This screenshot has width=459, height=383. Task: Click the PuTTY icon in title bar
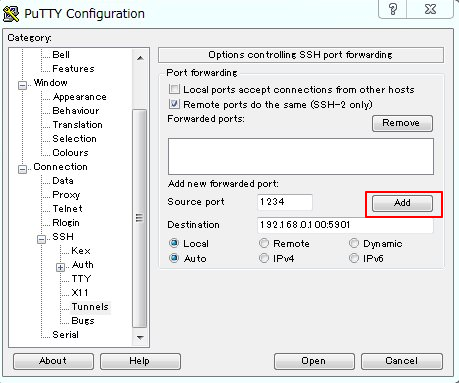point(11,14)
